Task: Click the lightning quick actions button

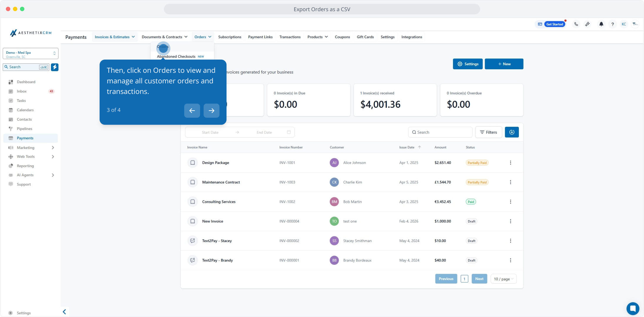Action: (x=55, y=67)
